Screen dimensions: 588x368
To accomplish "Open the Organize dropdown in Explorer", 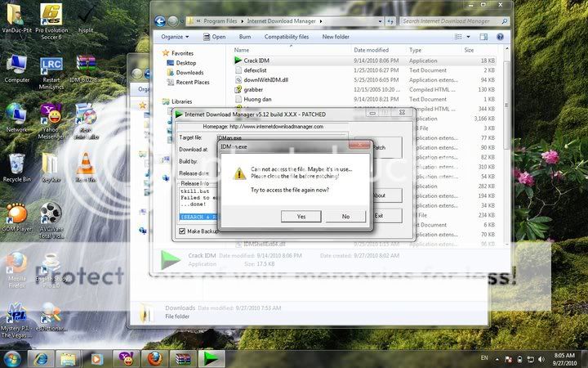I will tap(175, 37).
